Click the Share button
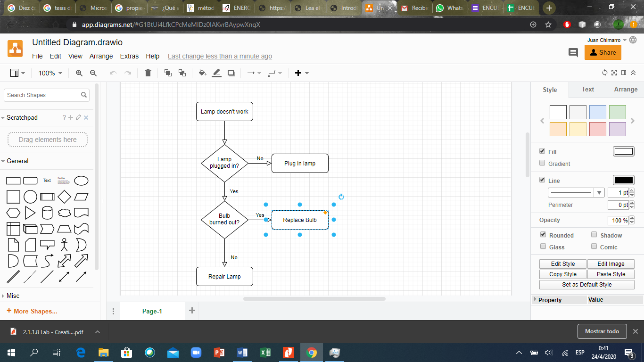The image size is (644, 362). (x=603, y=52)
